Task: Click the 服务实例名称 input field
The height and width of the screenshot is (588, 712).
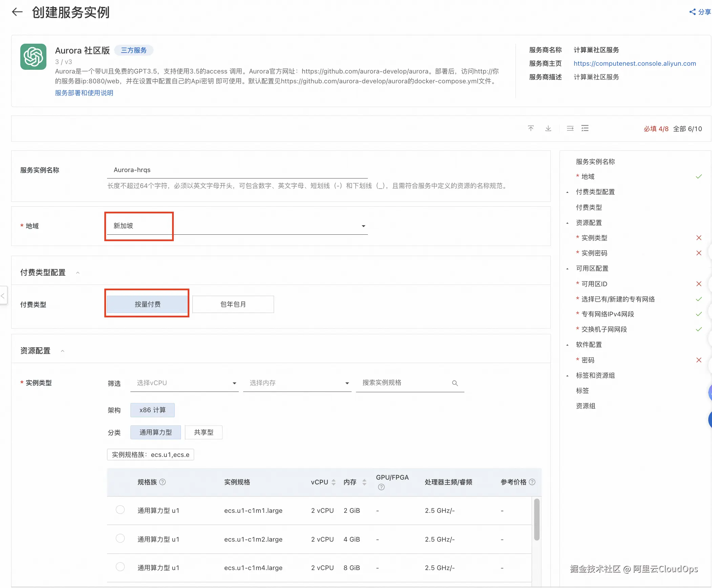Action: 237,170
